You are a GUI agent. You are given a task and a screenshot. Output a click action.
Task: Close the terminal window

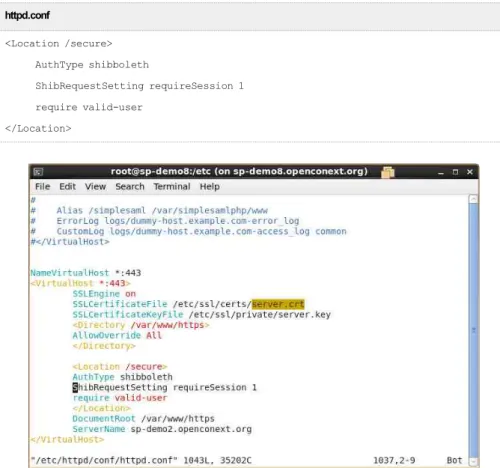click(470, 172)
